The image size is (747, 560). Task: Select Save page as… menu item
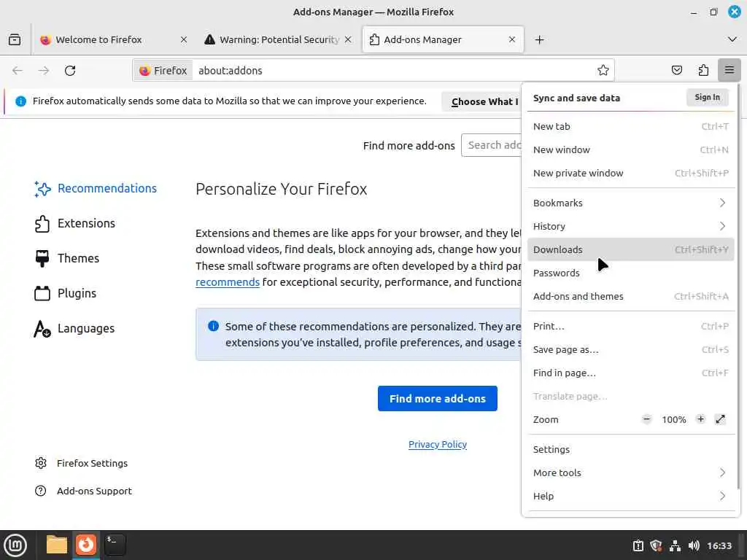pos(631,349)
